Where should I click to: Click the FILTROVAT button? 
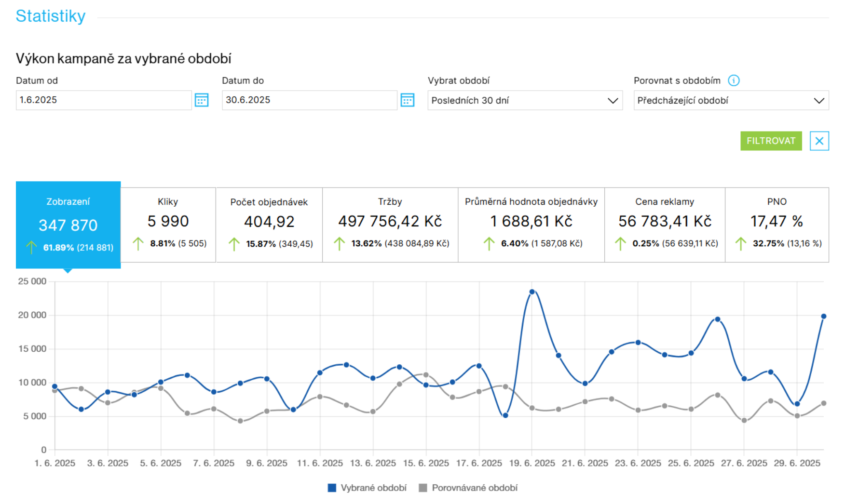771,141
